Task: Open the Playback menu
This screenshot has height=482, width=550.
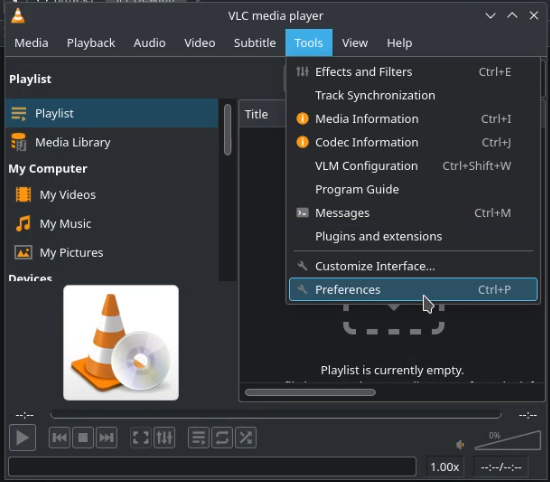Action: click(x=91, y=43)
